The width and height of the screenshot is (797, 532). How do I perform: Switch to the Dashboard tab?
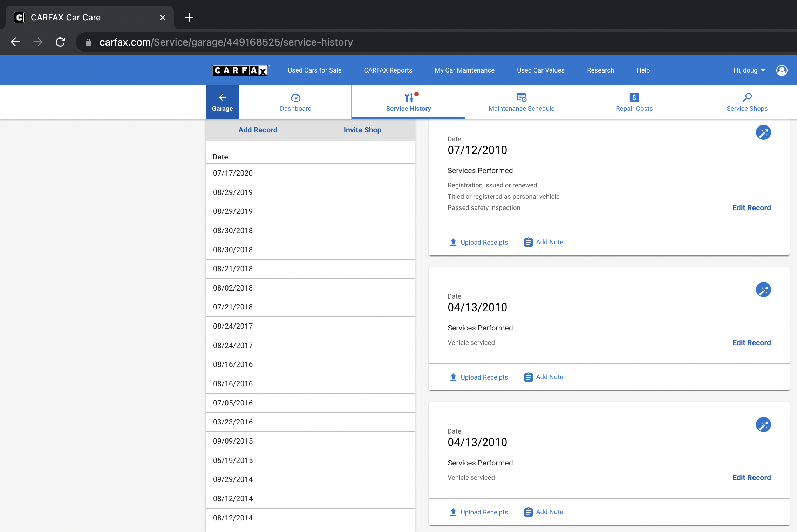click(x=296, y=102)
